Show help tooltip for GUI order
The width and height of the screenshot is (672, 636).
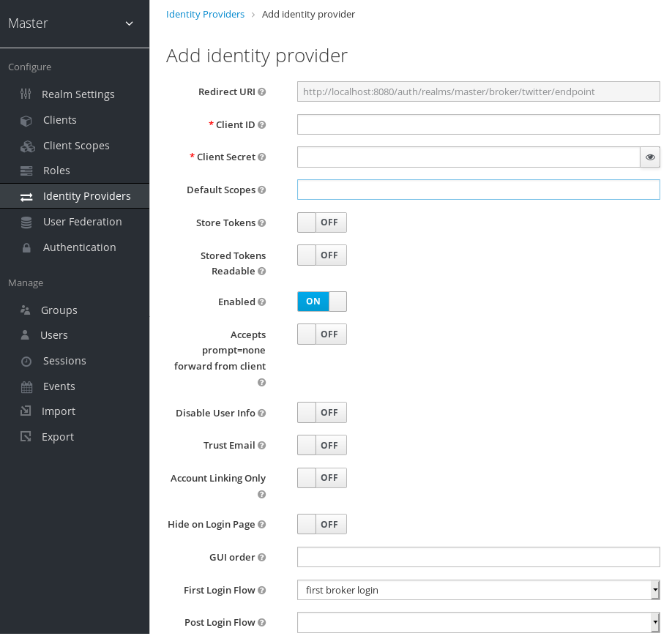tap(262, 557)
